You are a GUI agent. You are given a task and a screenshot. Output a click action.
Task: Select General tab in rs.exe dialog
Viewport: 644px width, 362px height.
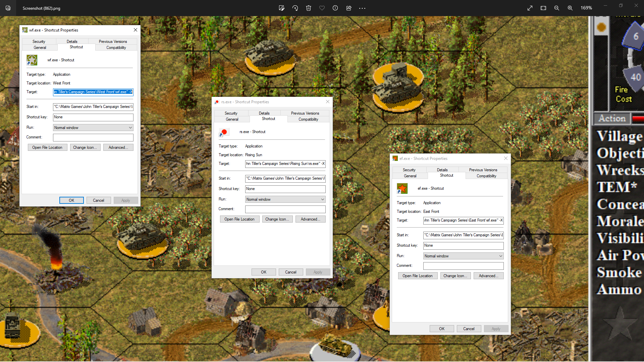(232, 119)
